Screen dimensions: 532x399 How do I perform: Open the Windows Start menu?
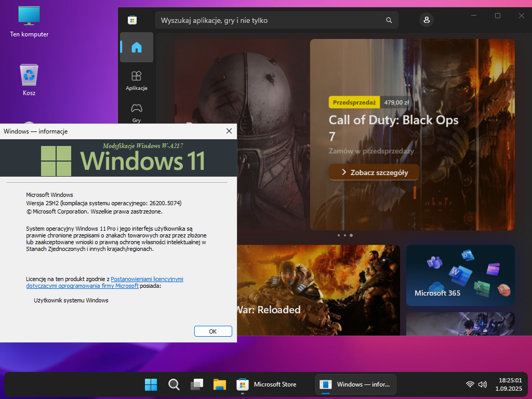click(x=151, y=384)
